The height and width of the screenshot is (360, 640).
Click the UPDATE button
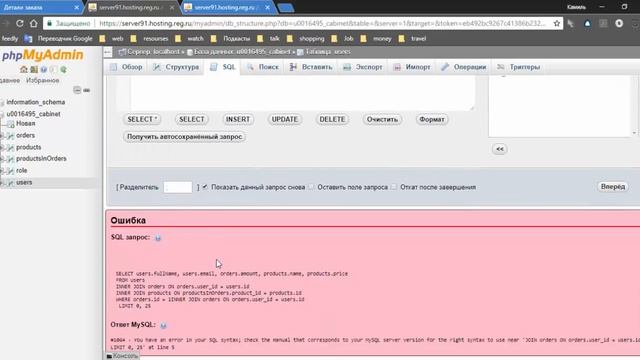coord(284,119)
